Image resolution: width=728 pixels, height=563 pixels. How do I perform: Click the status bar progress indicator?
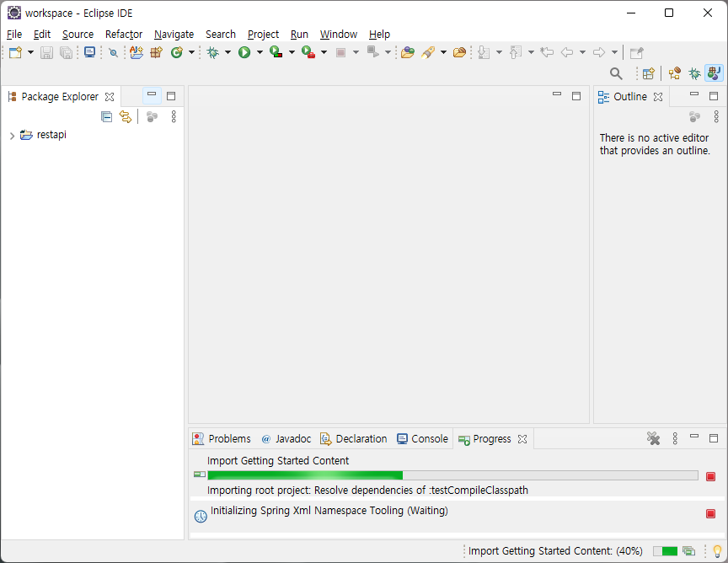(666, 551)
